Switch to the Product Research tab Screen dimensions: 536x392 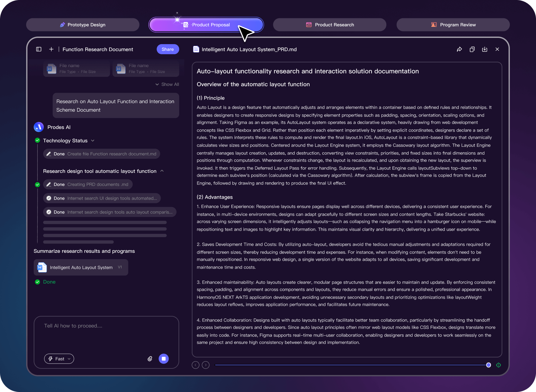[x=329, y=25]
